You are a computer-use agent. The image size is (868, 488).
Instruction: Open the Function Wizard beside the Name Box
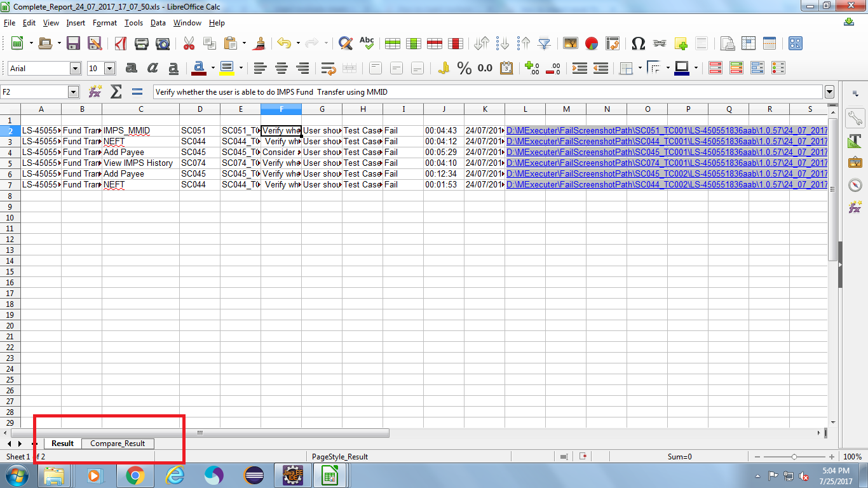[95, 91]
